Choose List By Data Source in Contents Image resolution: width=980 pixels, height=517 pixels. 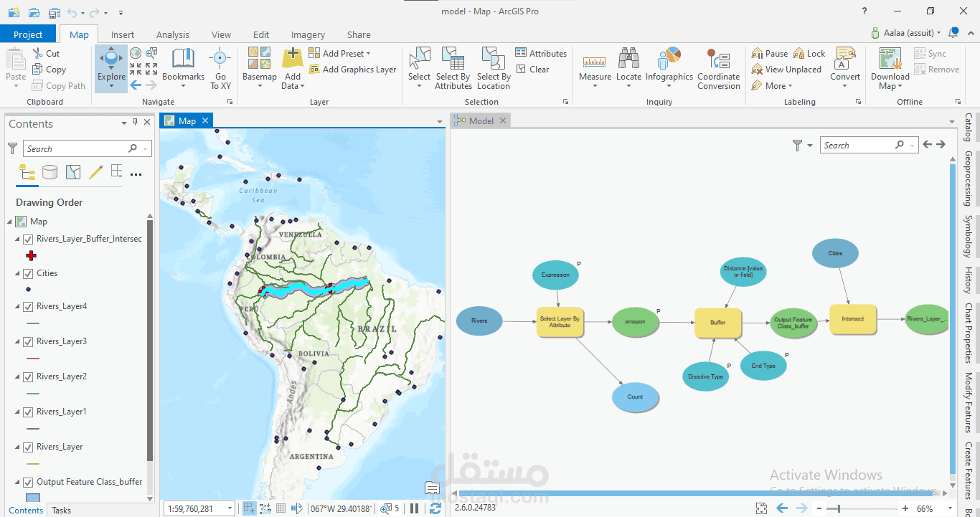pos(50,172)
